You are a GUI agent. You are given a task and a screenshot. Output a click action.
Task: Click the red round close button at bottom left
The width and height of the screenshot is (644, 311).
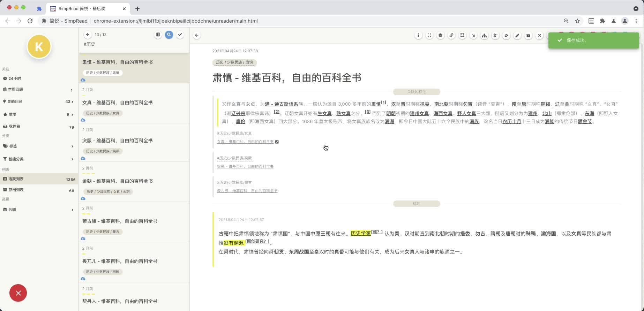[18, 293]
